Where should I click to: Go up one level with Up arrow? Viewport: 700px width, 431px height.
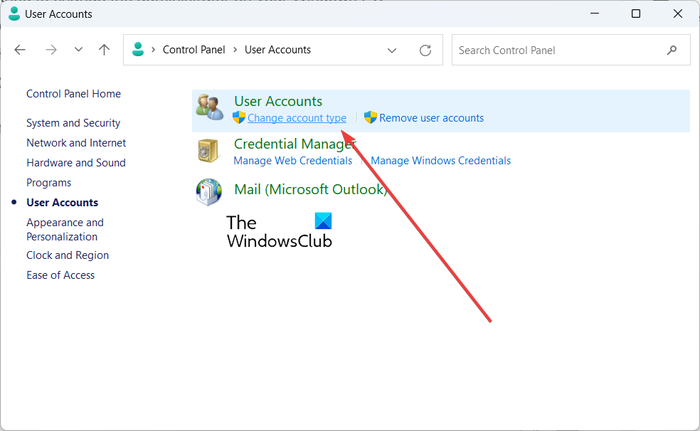(x=104, y=50)
